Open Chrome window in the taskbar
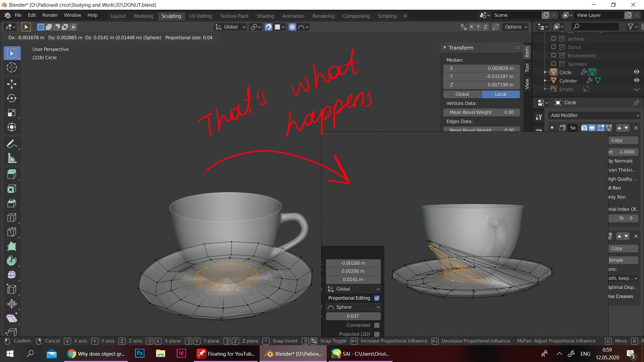 (x=96, y=354)
